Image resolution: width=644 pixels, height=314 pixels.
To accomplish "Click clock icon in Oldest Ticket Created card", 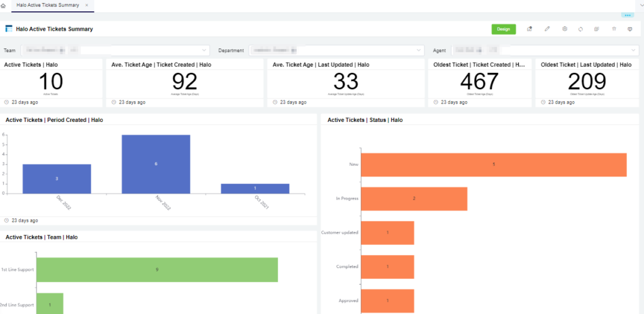I will click(436, 102).
